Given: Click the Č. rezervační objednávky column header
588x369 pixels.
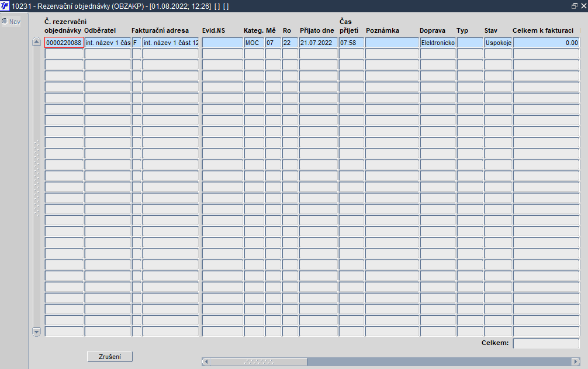Looking at the screenshot, I should click(x=65, y=26).
